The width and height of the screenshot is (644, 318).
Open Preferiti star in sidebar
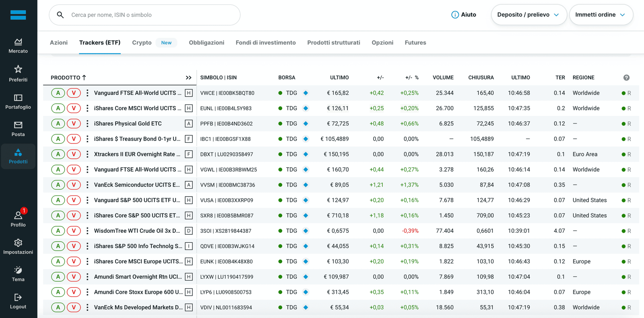18,74
